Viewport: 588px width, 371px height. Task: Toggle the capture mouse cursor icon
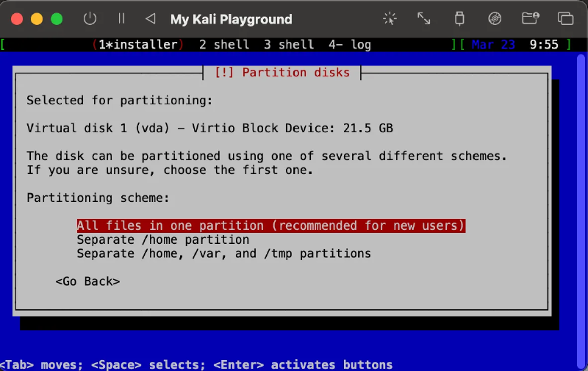390,19
